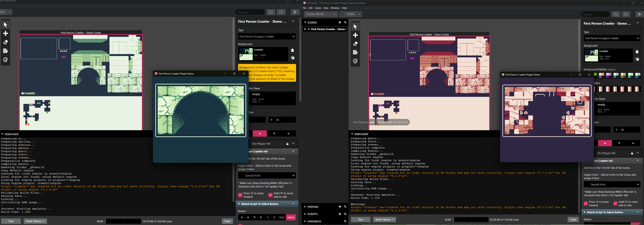Screen dimensions: 644x225
Task: Select the eraser tool beside the red-tinted scene
Action: (x=355, y=44)
